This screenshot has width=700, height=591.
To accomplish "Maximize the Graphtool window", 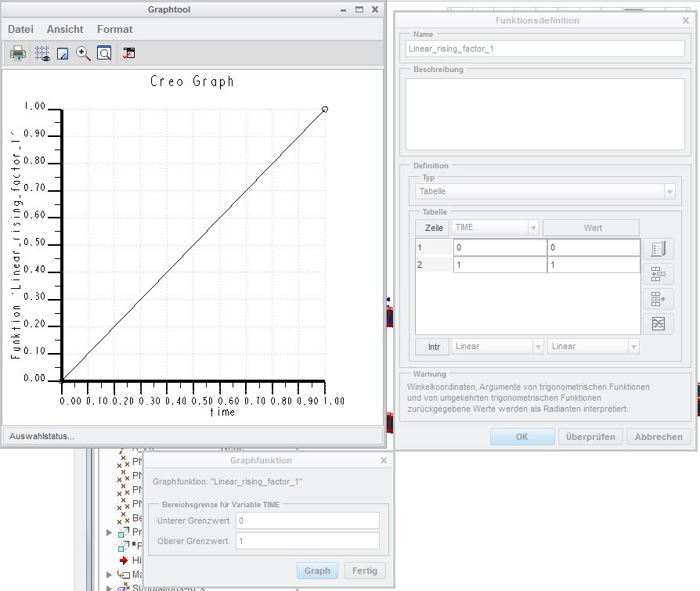I will (x=359, y=9).
